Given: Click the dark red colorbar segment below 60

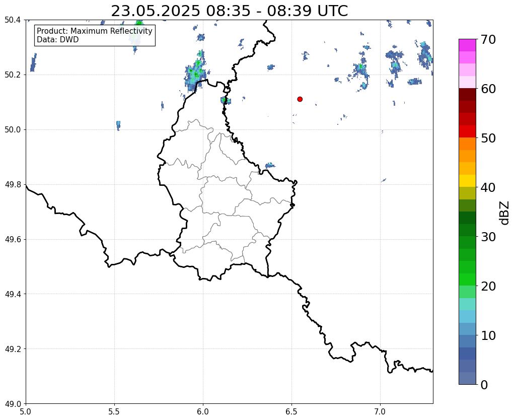Looking at the screenshot, I should pyautogui.click(x=467, y=94).
